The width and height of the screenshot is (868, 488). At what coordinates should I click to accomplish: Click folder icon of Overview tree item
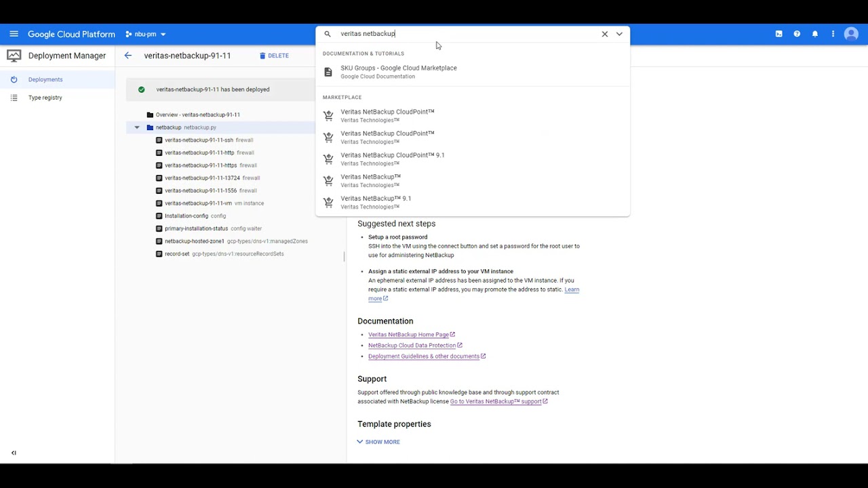tap(150, 115)
